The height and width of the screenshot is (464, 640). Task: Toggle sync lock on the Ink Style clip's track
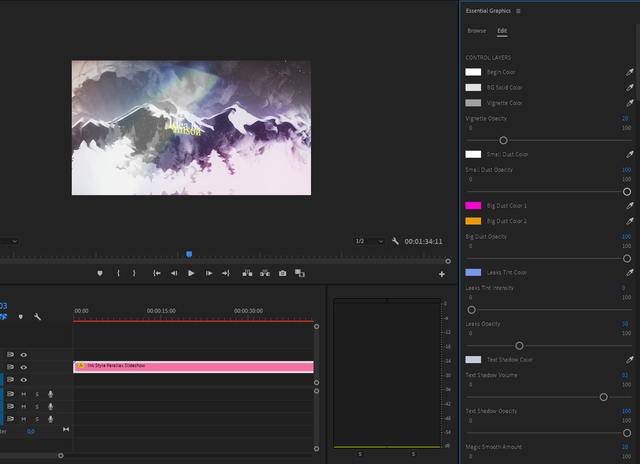[x=10, y=367]
